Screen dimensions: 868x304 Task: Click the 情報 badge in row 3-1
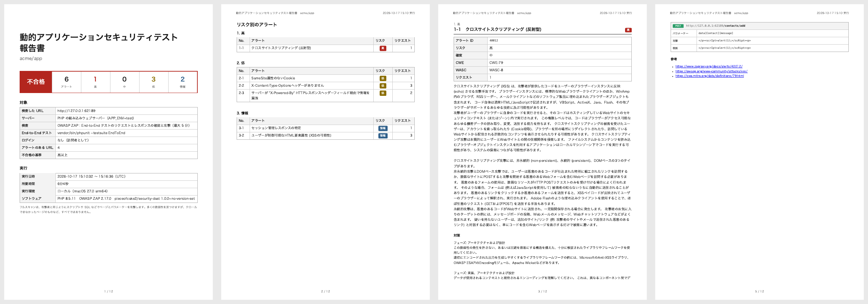[x=383, y=128]
